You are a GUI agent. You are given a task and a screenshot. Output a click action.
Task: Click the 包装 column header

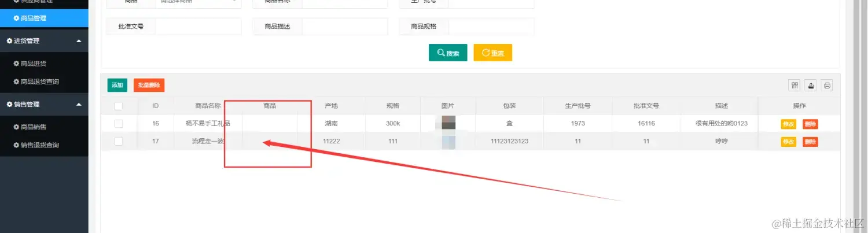tap(509, 106)
